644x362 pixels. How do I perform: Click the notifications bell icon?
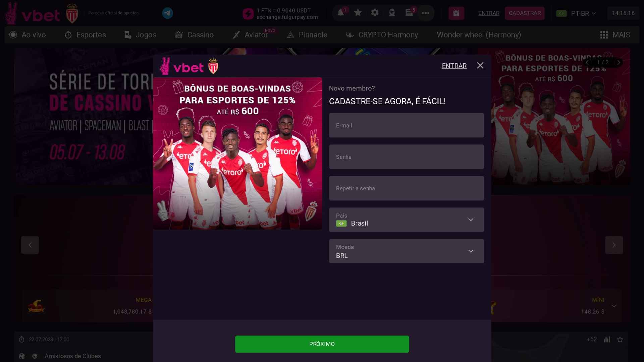[341, 13]
